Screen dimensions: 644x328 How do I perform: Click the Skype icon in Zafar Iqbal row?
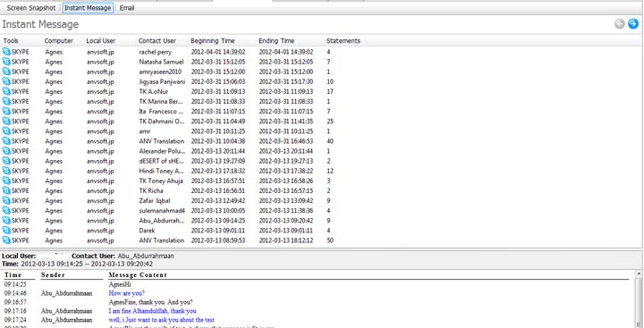6,200
